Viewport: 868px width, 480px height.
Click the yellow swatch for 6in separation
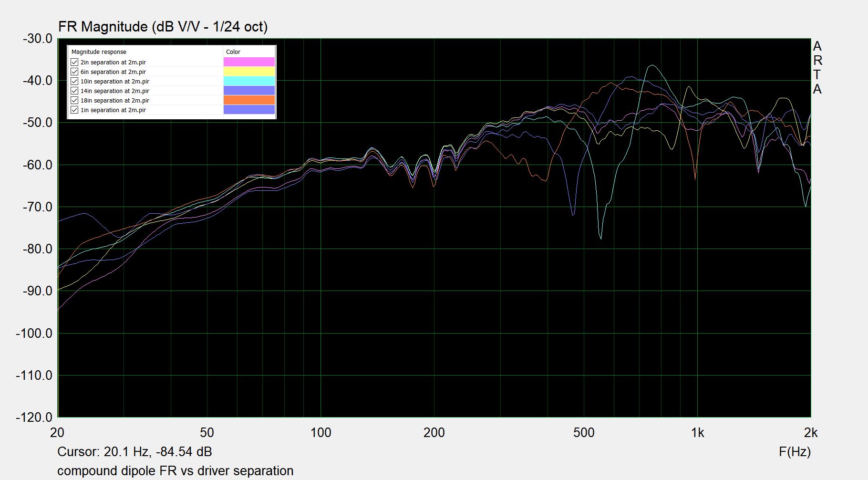click(x=249, y=72)
